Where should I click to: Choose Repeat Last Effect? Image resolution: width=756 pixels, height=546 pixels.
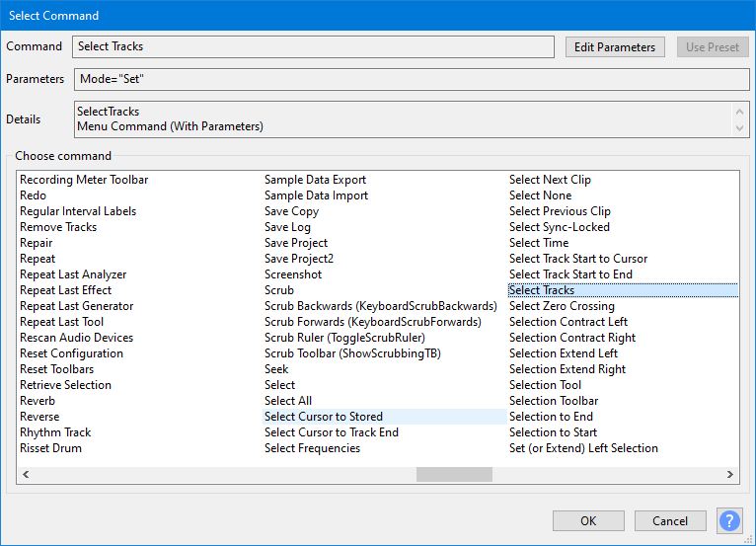pos(65,290)
